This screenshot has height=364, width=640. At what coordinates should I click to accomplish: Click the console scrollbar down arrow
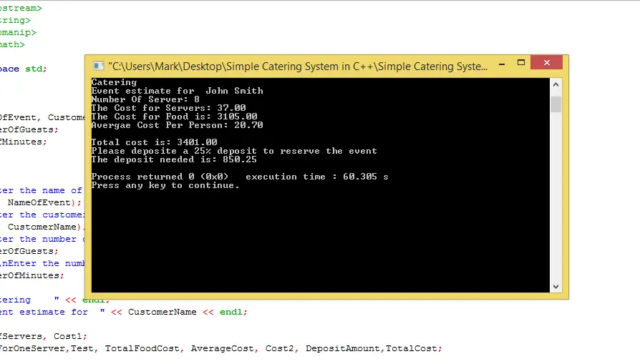click(556, 286)
